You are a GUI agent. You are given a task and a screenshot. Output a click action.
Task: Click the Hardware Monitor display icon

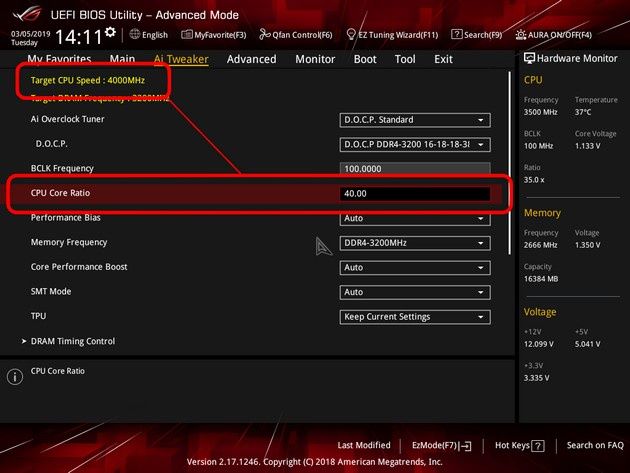click(529, 58)
